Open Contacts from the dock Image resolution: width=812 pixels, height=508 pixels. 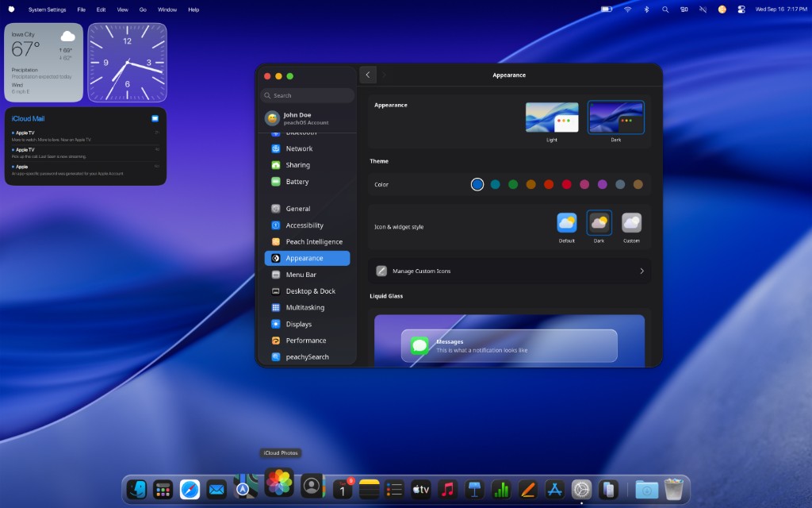312,487
